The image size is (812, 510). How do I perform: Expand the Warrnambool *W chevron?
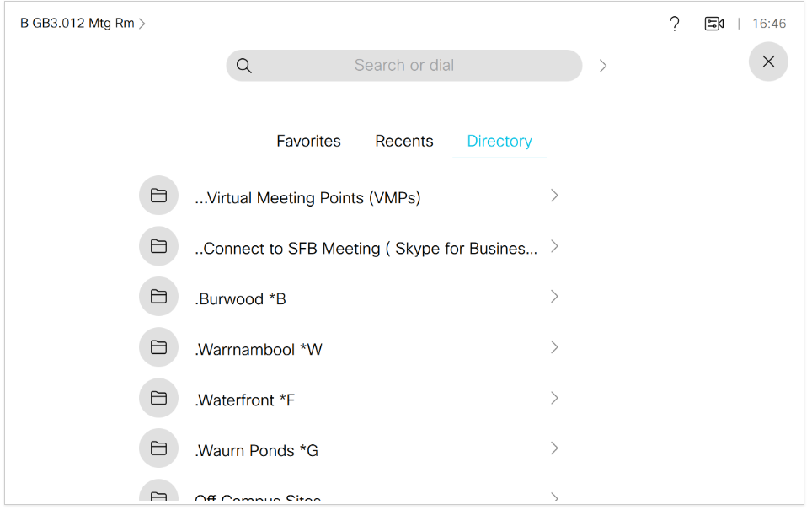point(554,347)
